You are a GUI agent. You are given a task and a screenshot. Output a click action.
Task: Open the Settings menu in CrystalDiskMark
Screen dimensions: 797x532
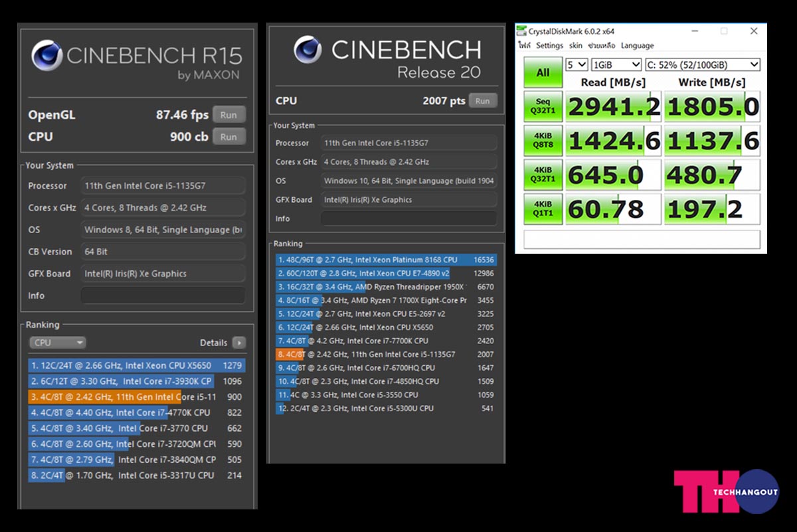click(x=550, y=46)
